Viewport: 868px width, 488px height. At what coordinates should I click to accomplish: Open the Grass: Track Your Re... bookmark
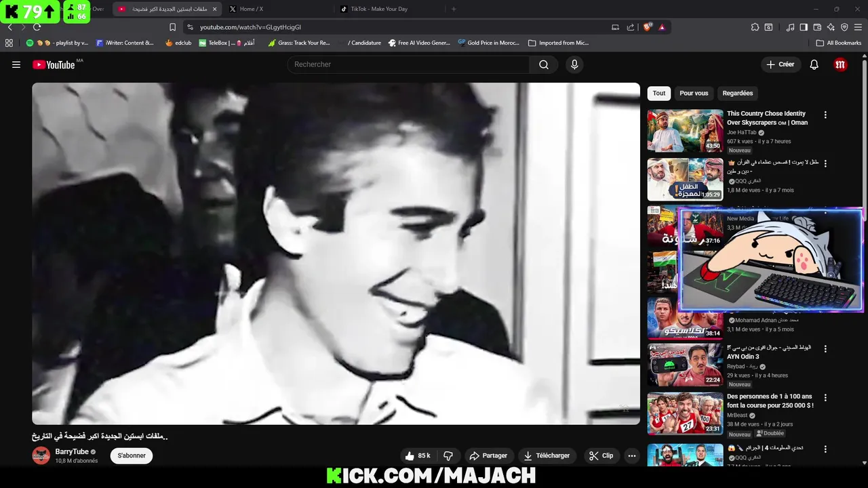tap(299, 43)
